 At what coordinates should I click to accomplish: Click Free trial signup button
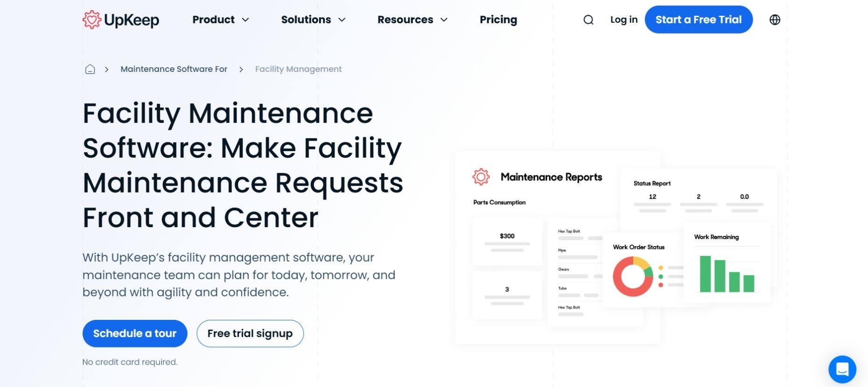click(250, 333)
